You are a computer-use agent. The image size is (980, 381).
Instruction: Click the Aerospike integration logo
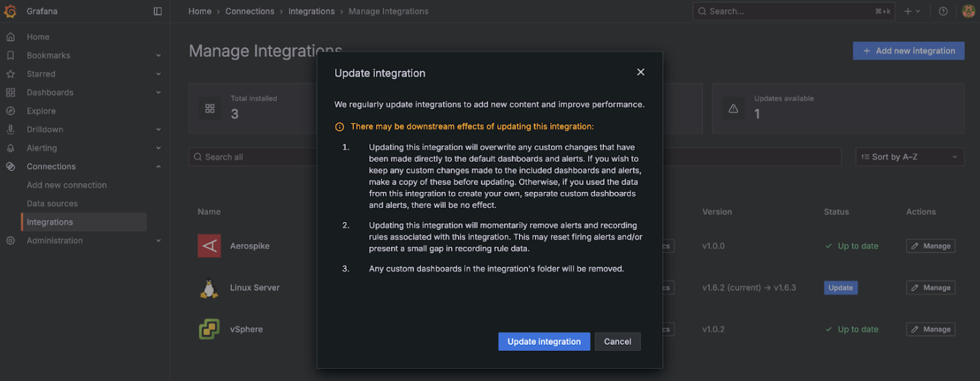[x=209, y=246]
